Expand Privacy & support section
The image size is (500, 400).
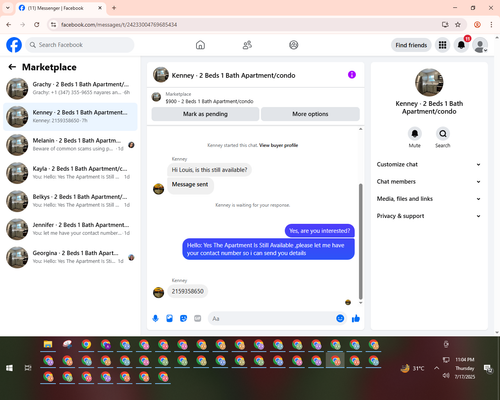coord(429,216)
